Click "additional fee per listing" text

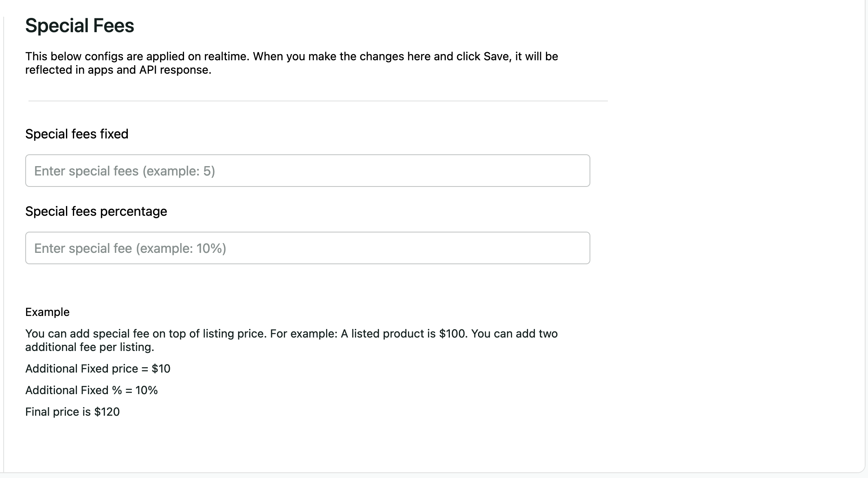click(x=89, y=347)
